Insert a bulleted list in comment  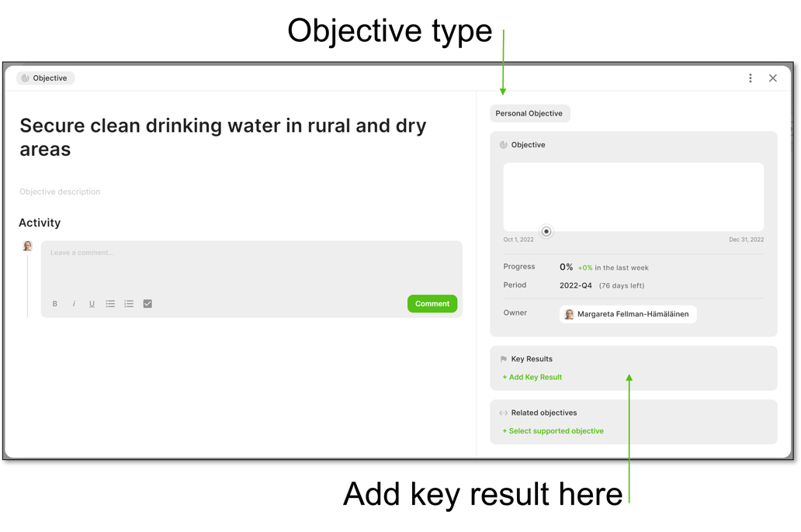coord(110,304)
